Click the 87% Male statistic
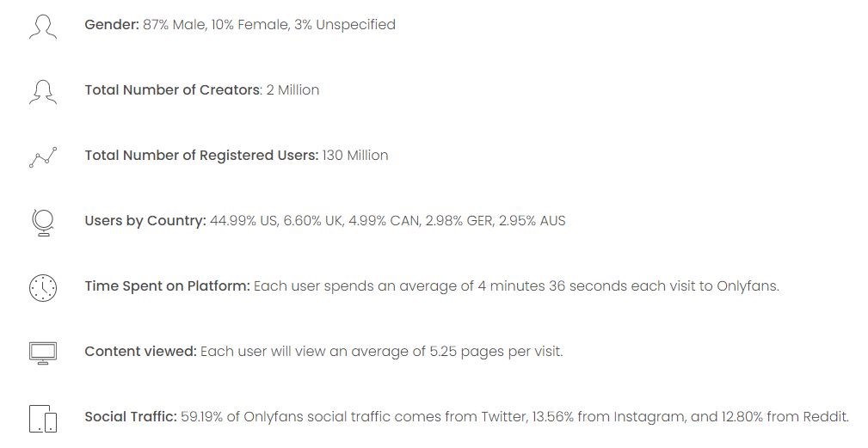 (175, 25)
